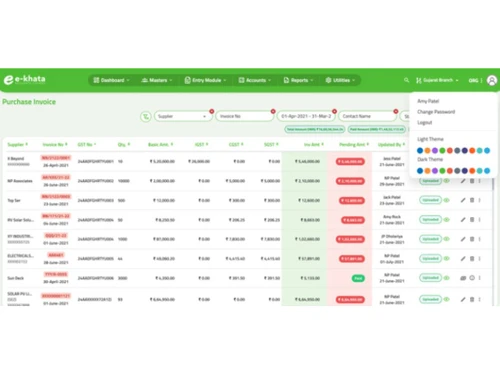Open more options for Sun Deck row

click(480, 278)
